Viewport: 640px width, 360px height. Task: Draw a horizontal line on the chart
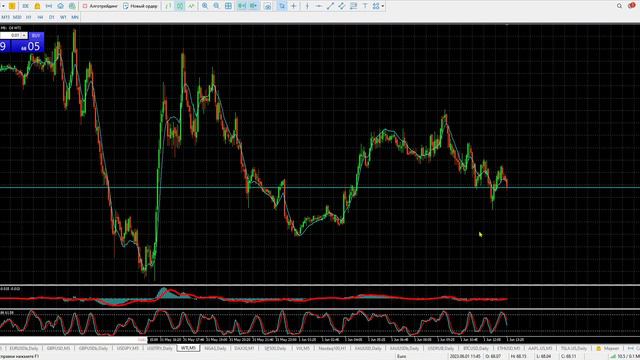tap(319, 6)
